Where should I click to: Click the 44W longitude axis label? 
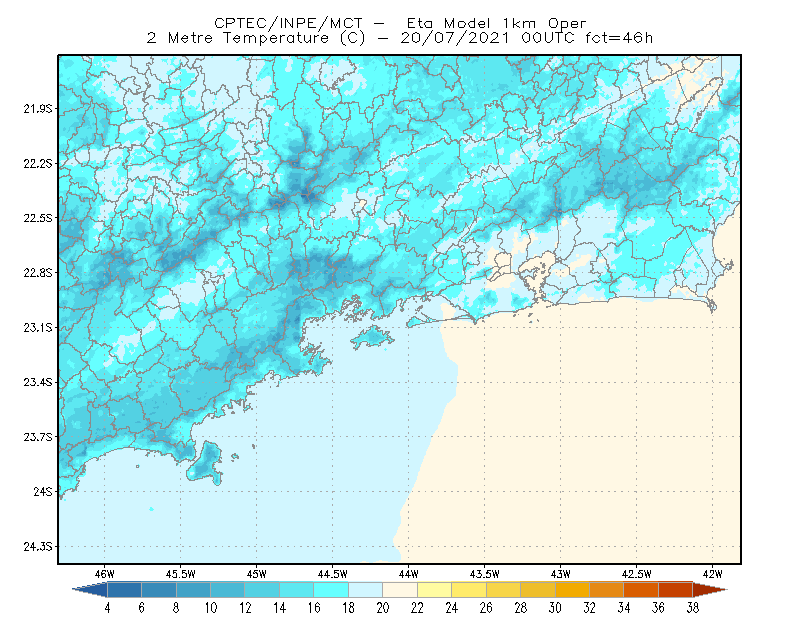(x=408, y=574)
